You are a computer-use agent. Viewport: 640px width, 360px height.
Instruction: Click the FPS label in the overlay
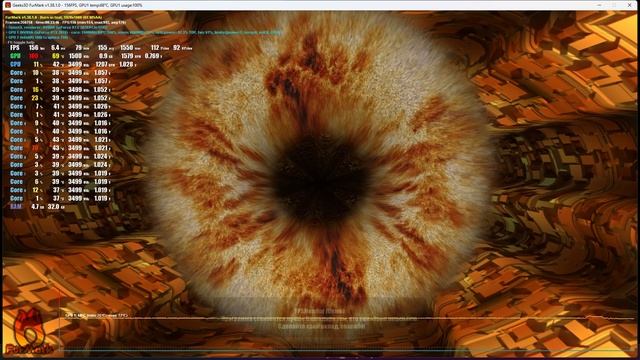(15, 48)
